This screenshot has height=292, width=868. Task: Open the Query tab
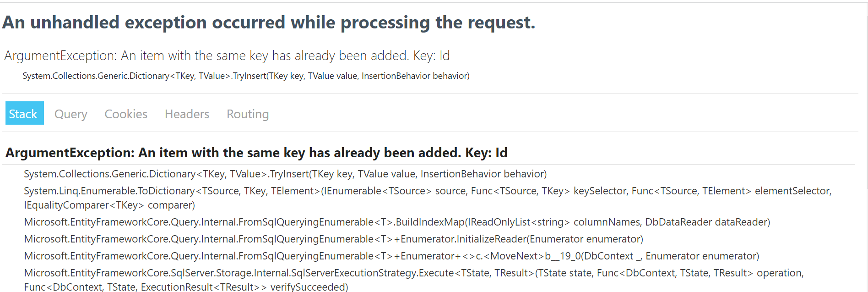click(71, 114)
